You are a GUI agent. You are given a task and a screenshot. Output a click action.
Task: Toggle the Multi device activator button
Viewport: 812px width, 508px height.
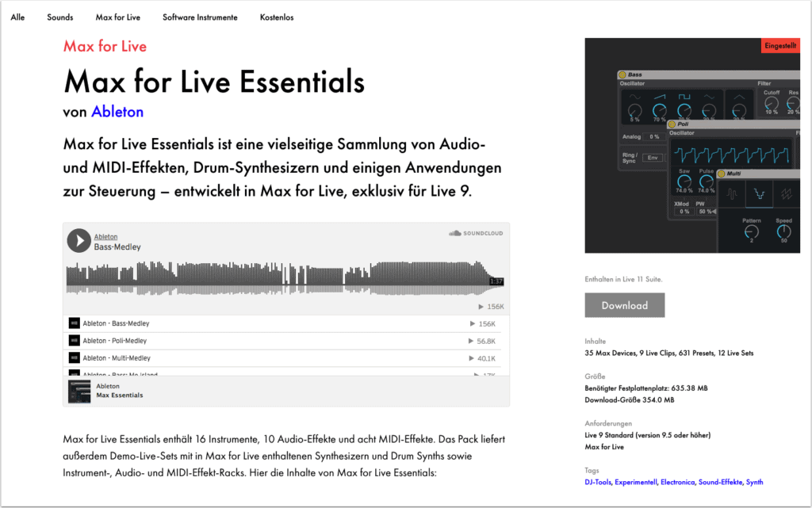[722, 174]
